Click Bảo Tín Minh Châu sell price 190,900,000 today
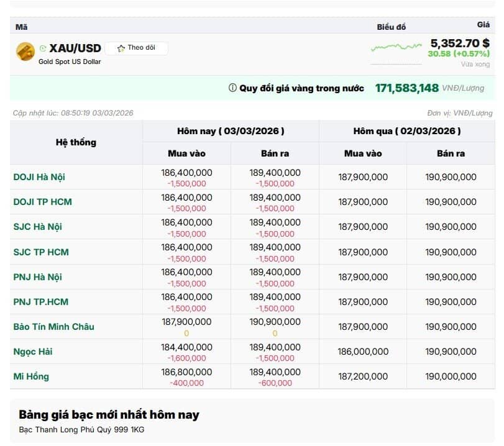 [x=275, y=322]
